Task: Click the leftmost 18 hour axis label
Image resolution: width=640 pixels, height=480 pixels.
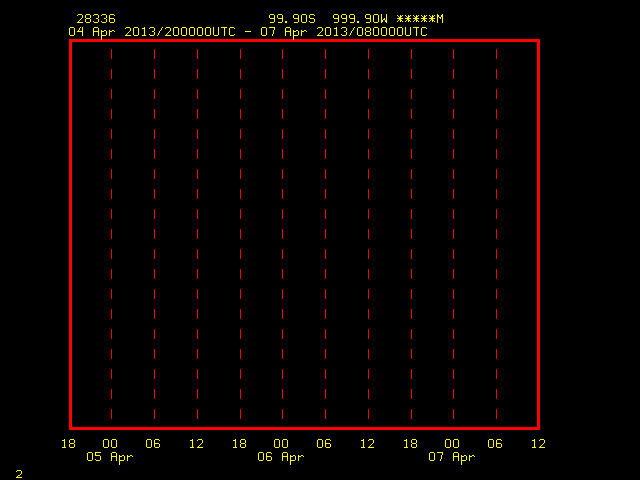Action: (68, 444)
